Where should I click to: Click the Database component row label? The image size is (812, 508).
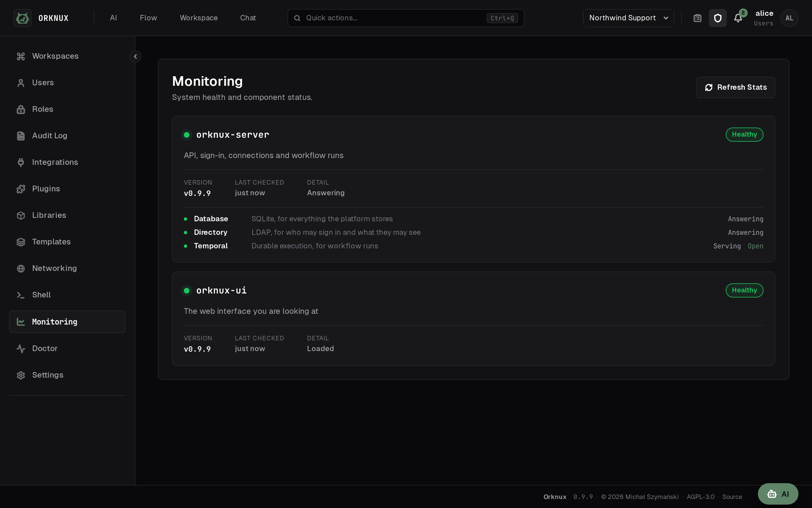pos(211,219)
